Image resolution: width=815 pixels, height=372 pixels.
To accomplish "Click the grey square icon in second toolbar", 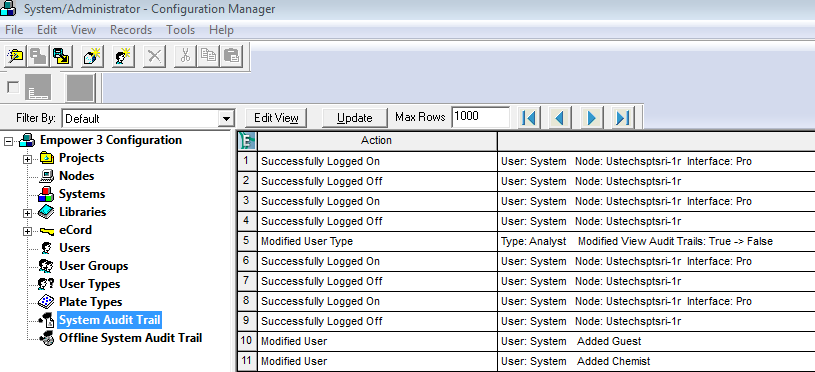I will (80, 87).
